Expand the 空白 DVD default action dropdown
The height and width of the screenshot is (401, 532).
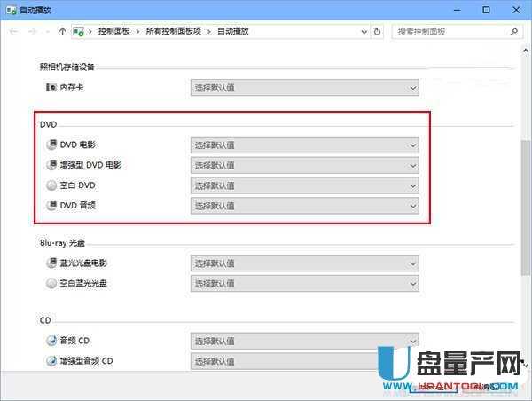point(304,185)
